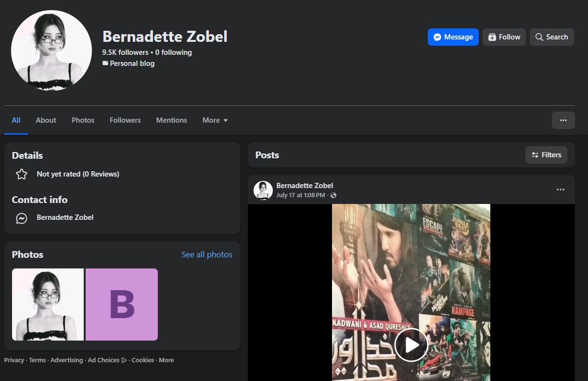Switch to the About tab
Screen dimensions: 588x381
(x=46, y=120)
